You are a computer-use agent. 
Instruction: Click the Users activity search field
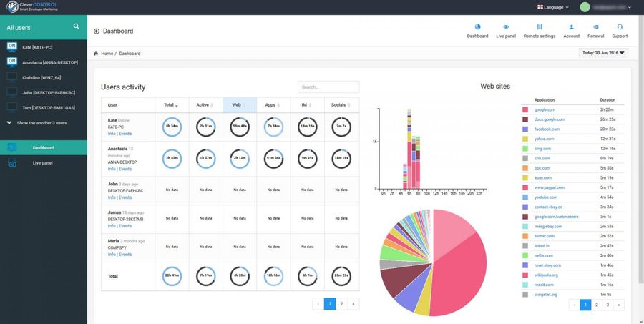(328, 87)
